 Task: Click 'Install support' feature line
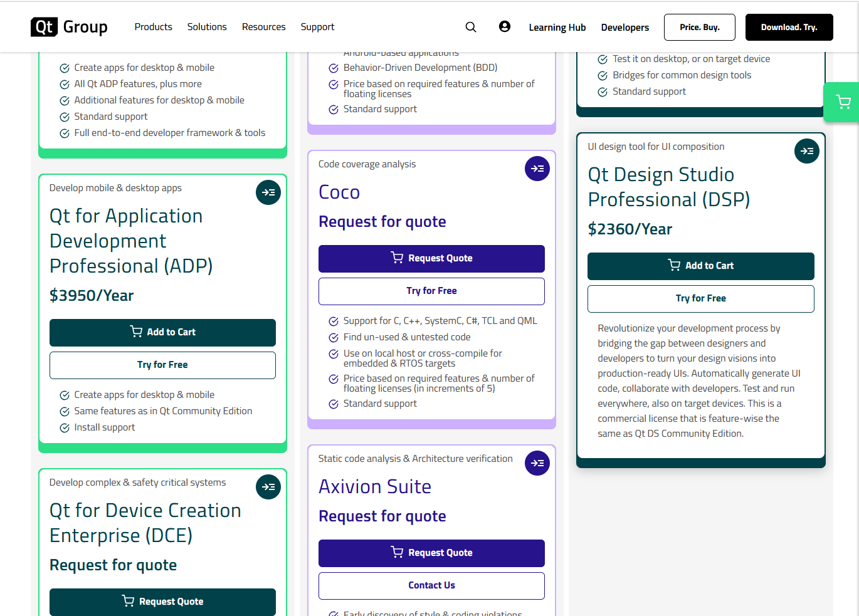tap(105, 427)
